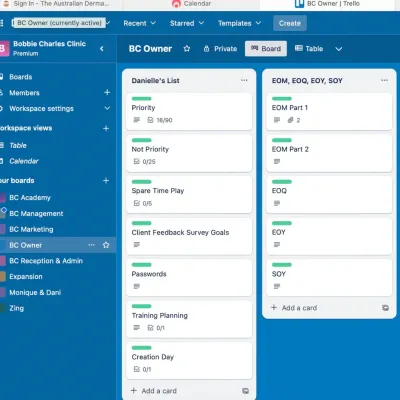Click the description icon on EOQ card
The height and width of the screenshot is (400, 400).
pos(277,203)
